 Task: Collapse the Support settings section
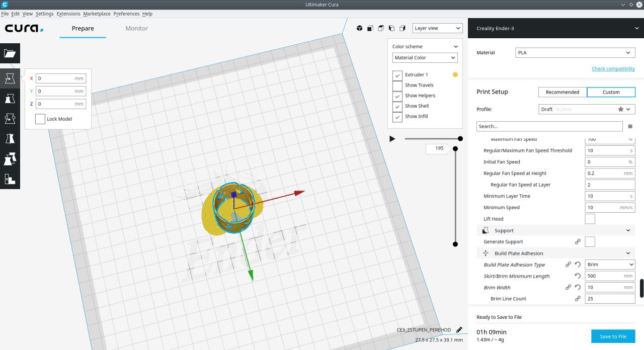pyautogui.click(x=628, y=230)
